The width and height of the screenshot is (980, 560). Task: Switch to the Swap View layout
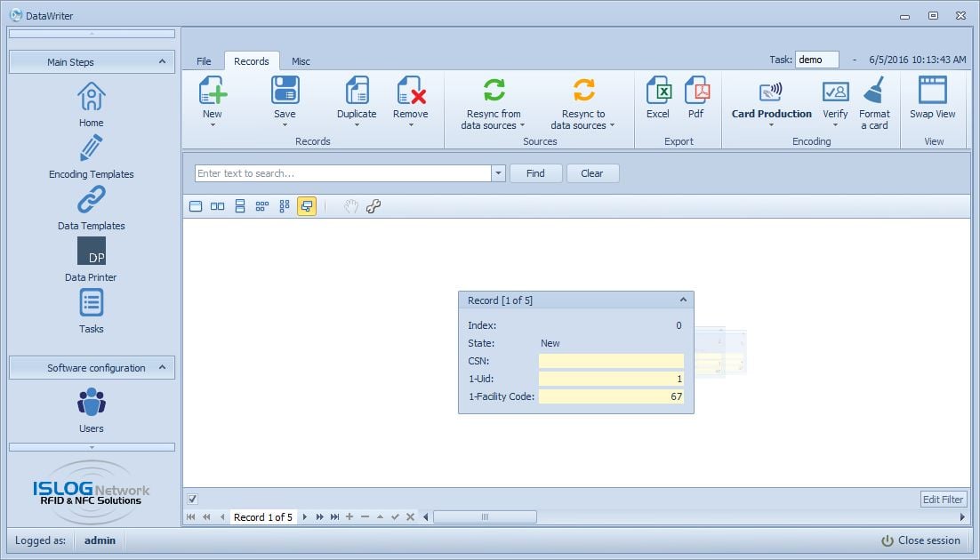click(x=933, y=98)
